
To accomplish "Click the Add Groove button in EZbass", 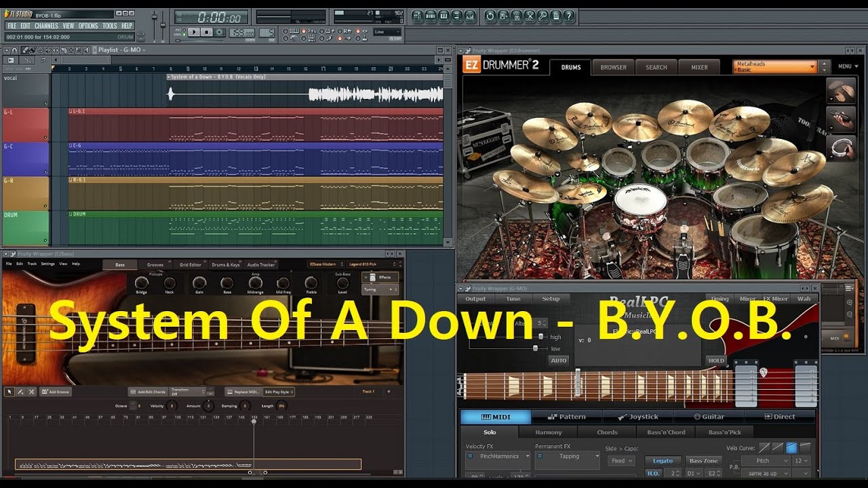I will tap(56, 392).
